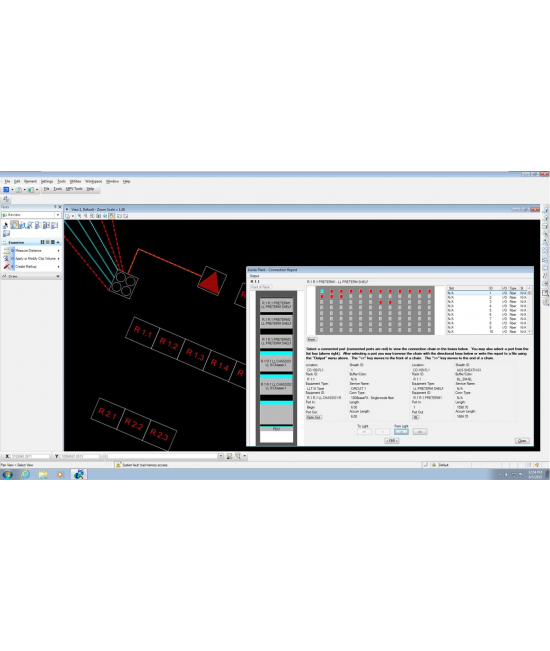Click the Optic Out port button
The height and width of the screenshot is (651, 550).
click(x=314, y=417)
